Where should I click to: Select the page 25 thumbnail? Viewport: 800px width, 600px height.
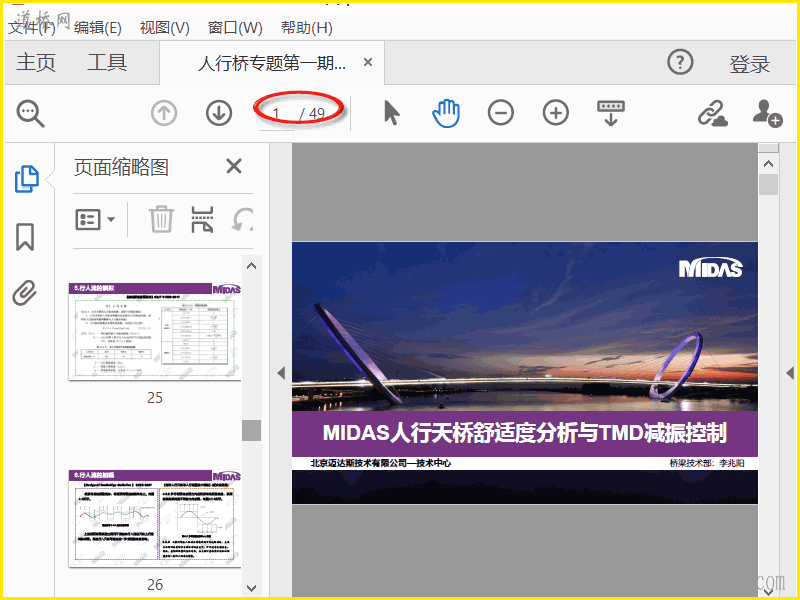155,332
